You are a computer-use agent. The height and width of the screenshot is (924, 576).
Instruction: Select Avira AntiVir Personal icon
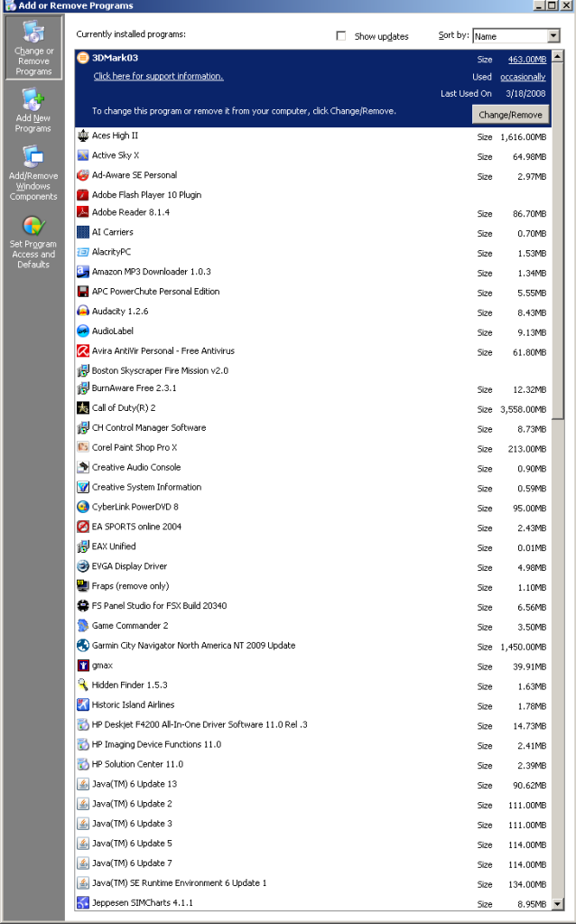[83, 350]
